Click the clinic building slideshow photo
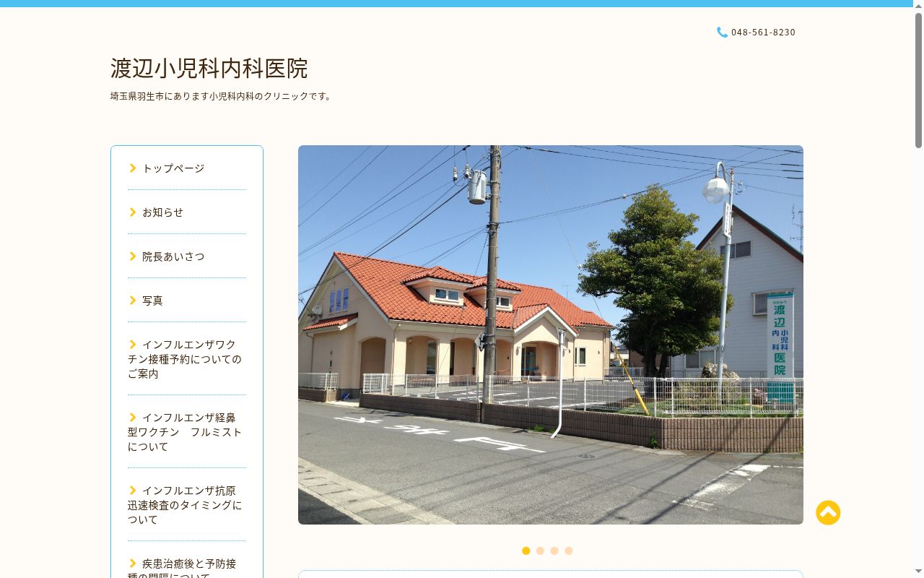Screen dimensions: 924x578 coord(551,335)
